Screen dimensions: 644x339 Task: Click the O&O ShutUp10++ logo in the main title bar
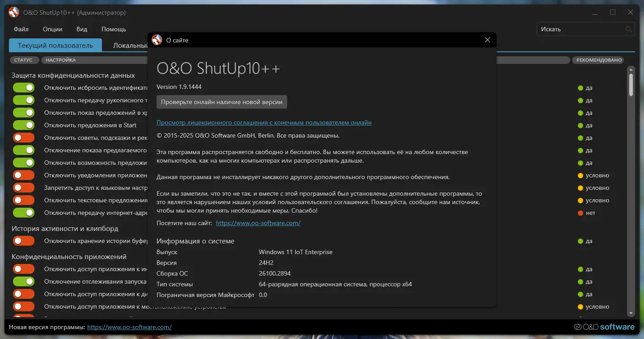point(14,13)
